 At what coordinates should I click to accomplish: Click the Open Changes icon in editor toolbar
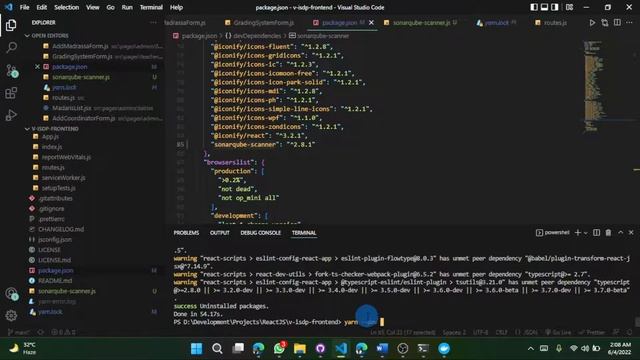pos(604,23)
